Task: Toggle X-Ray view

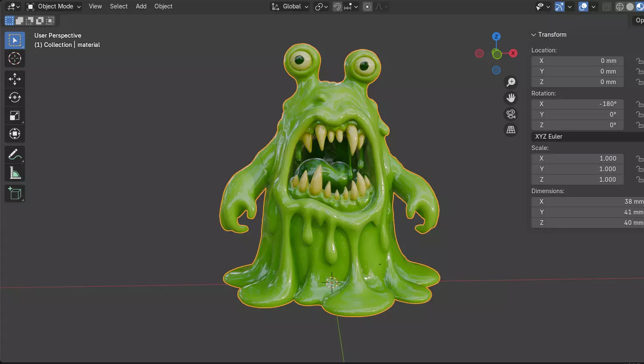Action: (x=607, y=7)
